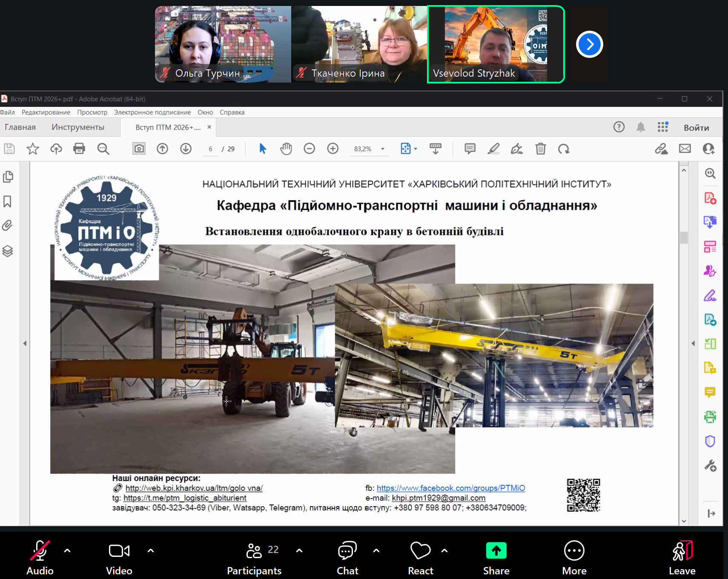Open the Редактирование menu
Screen dimensions: 728x579
(46, 112)
